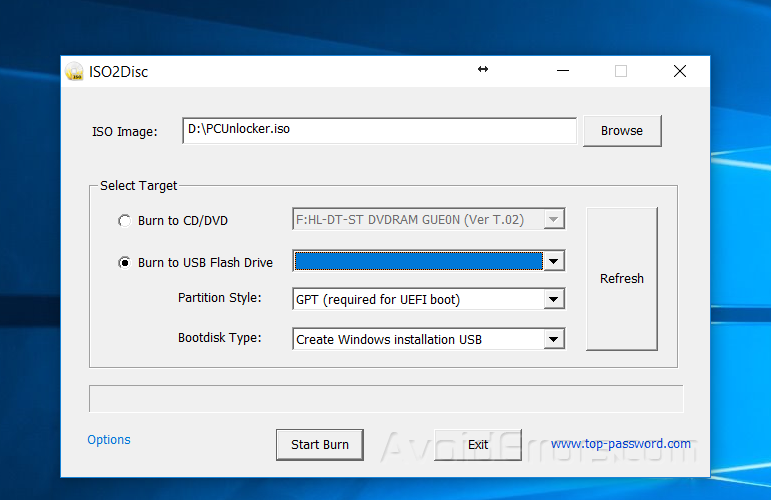Click Start Burn

click(320, 444)
